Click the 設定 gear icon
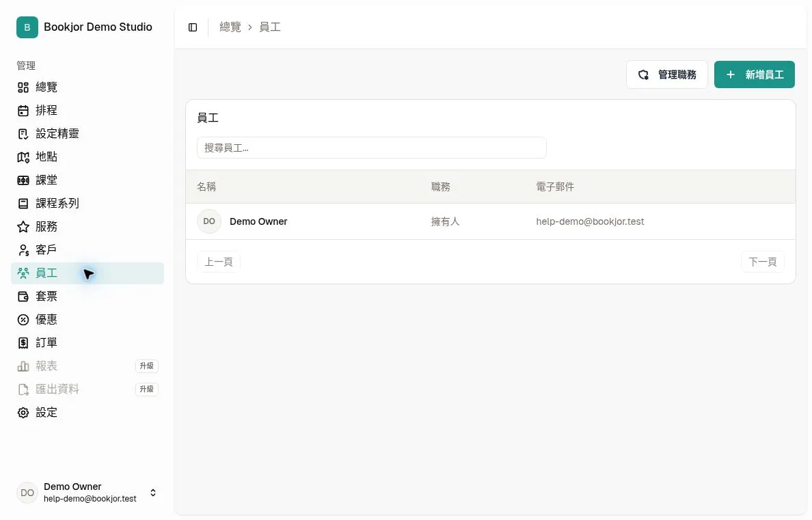 point(23,413)
